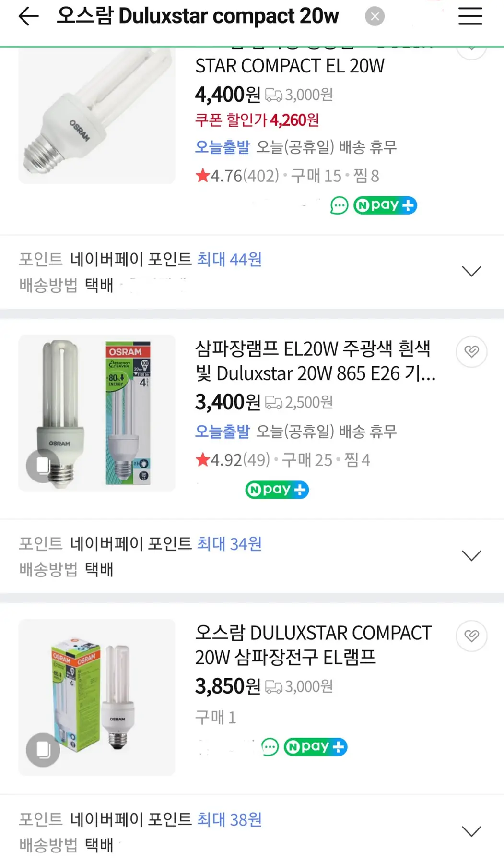
Task: Tap the Npay+ badge on the 4,400원 listing
Action: pyautogui.click(x=385, y=205)
